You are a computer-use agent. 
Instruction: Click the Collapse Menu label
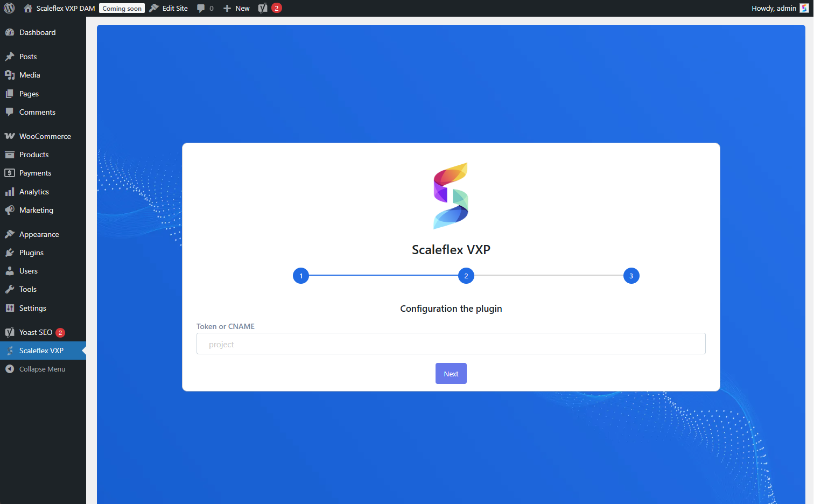[x=42, y=369]
